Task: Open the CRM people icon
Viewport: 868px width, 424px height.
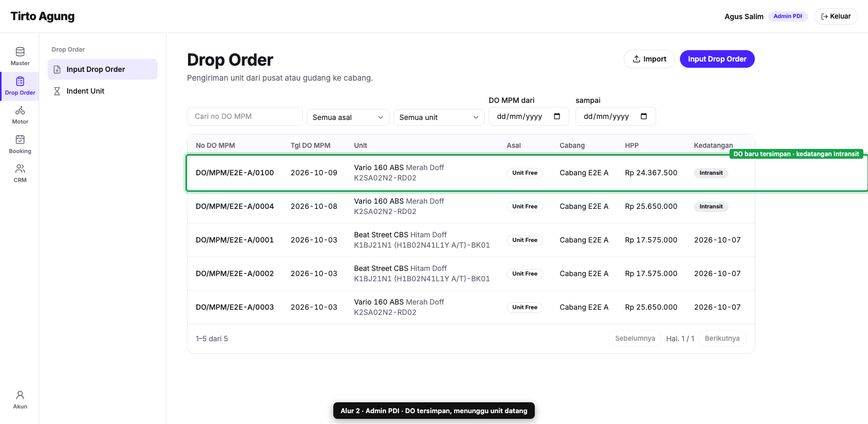Action: coord(20,169)
